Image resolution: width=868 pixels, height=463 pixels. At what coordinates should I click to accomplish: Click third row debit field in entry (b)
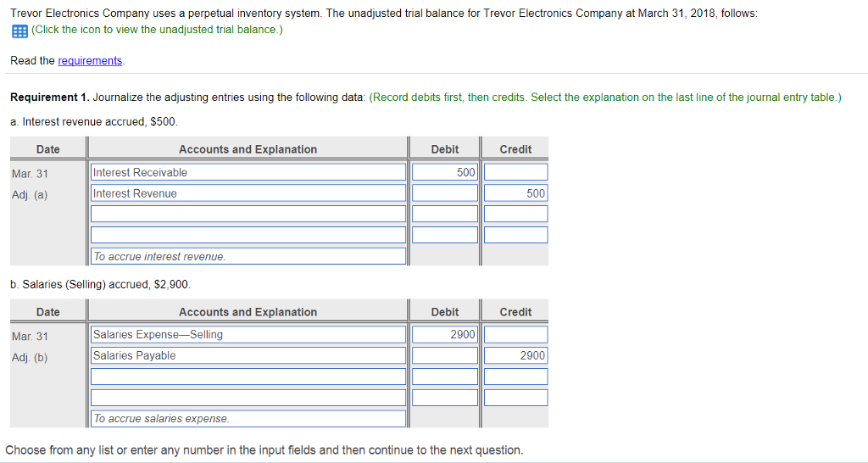pyautogui.click(x=444, y=377)
